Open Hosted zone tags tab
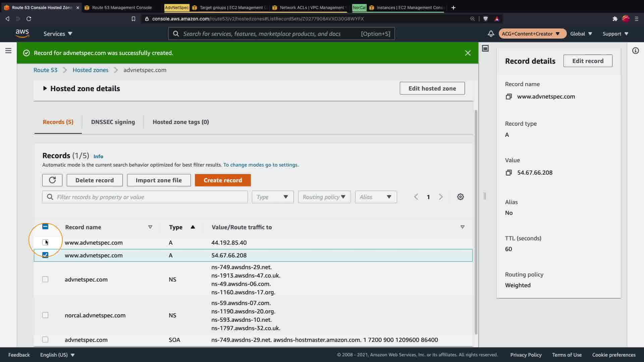This screenshot has width=644, height=362. point(180,122)
